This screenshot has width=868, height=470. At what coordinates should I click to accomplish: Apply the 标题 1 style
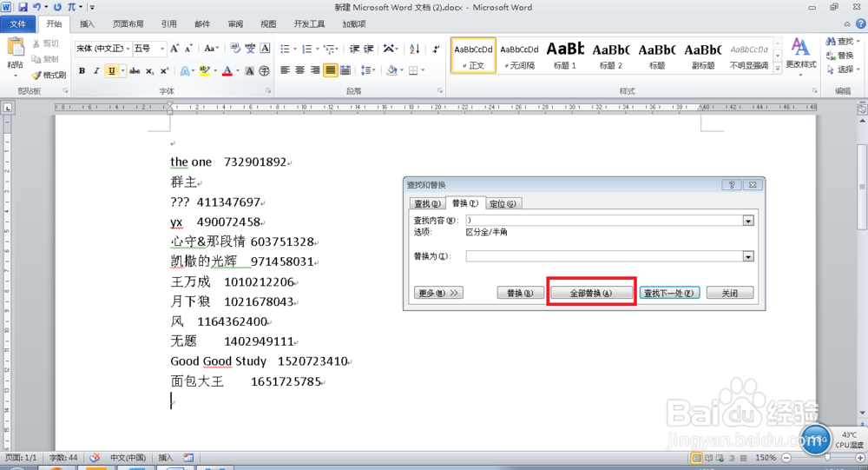(565, 56)
